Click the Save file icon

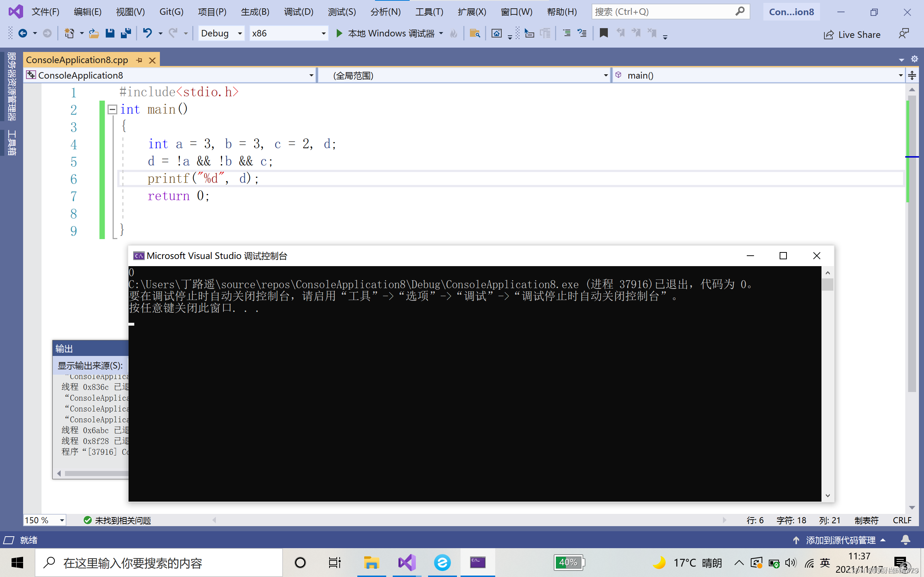[x=110, y=34]
